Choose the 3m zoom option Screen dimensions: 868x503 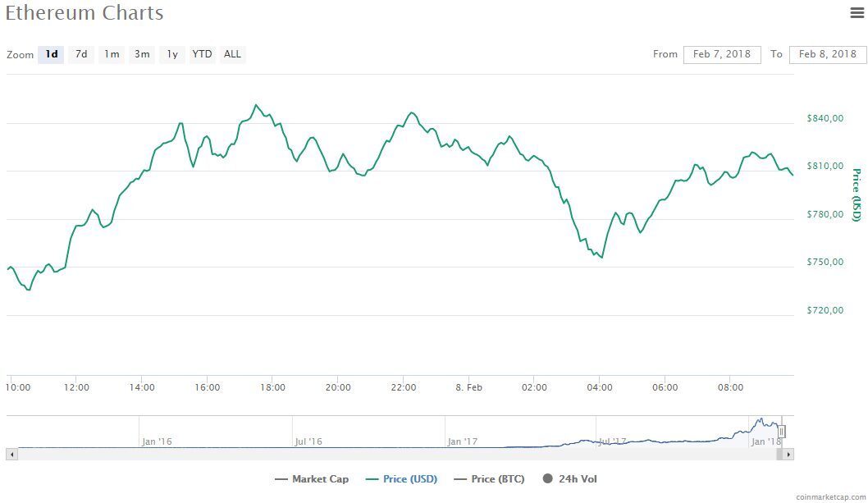(x=142, y=54)
